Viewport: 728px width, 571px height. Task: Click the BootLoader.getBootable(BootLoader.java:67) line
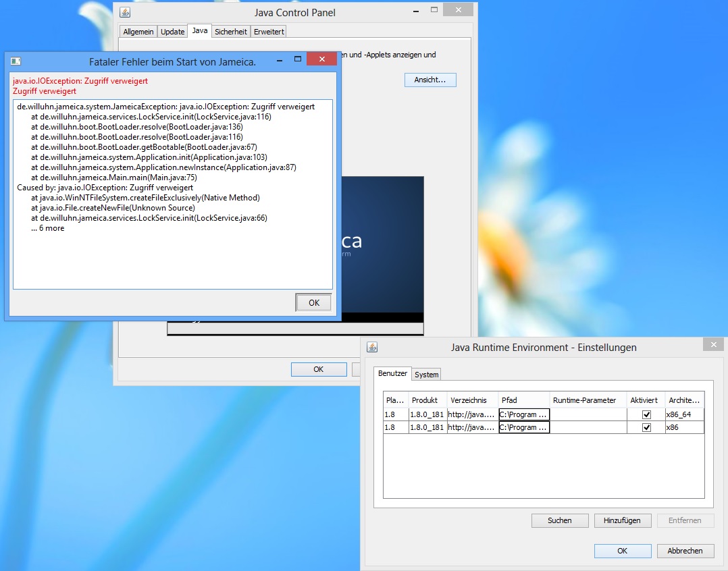[144, 147]
